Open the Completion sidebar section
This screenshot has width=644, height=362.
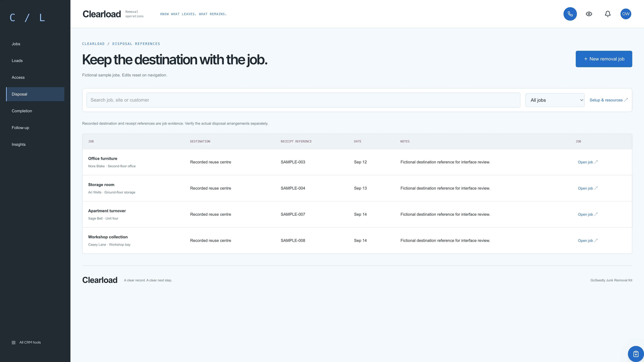coord(35,111)
